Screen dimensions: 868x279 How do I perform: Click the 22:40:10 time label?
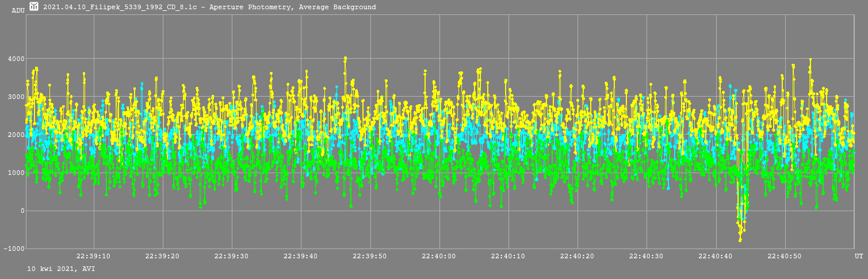click(x=508, y=256)
